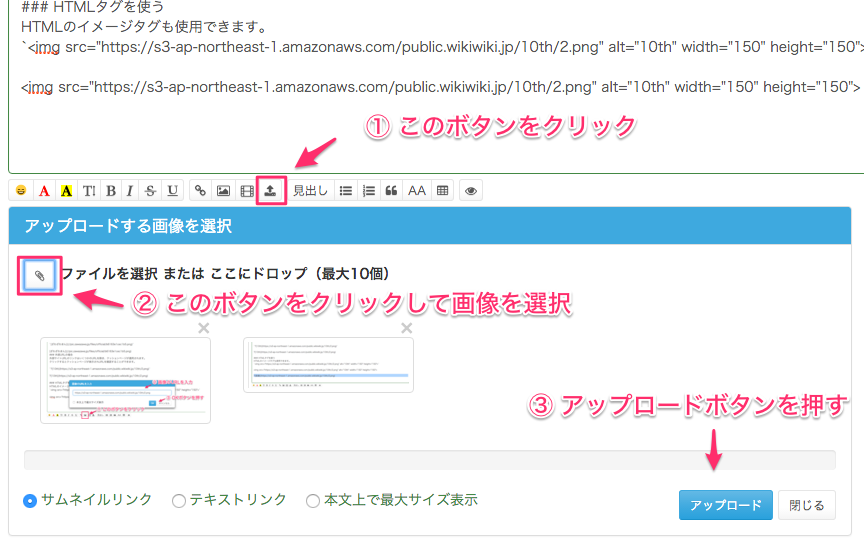The image size is (864, 556).
Task: Click the 閉じる button
Action: tap(806, 505)
